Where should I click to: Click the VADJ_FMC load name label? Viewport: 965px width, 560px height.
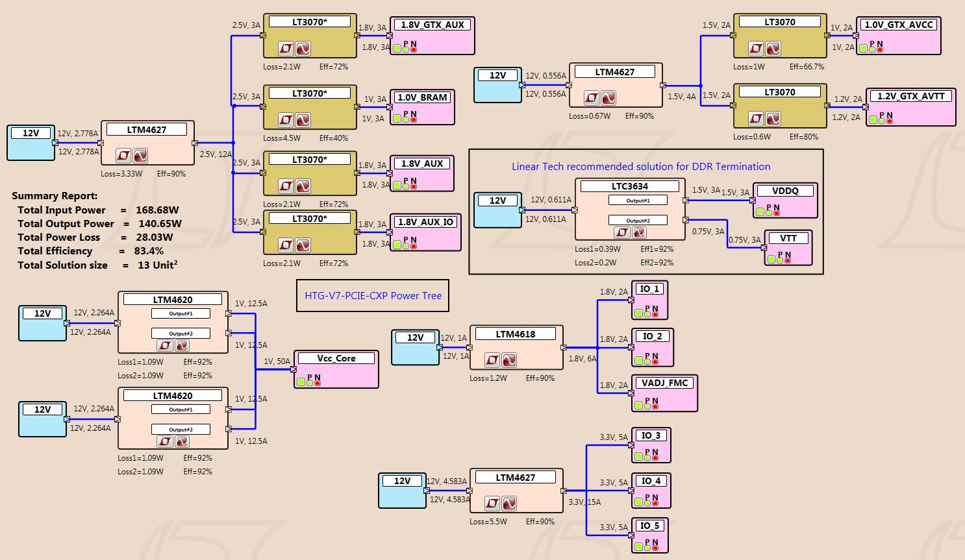coord(664,383)
